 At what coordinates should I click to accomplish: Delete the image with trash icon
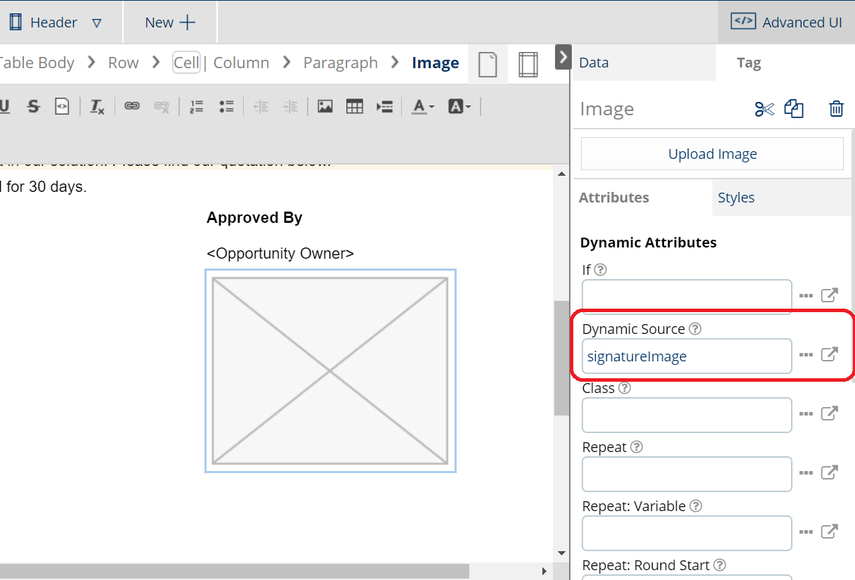(x=836, y=109)
